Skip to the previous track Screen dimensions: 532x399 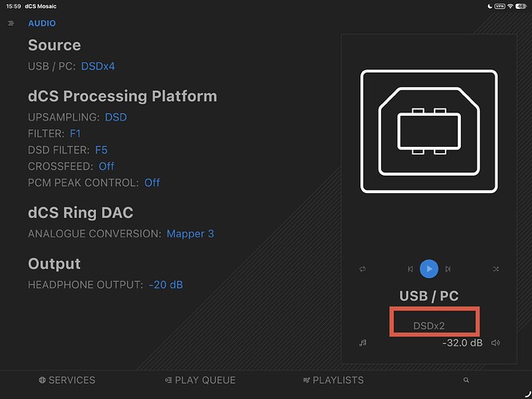pyautogui.click(x=411, y=269)
